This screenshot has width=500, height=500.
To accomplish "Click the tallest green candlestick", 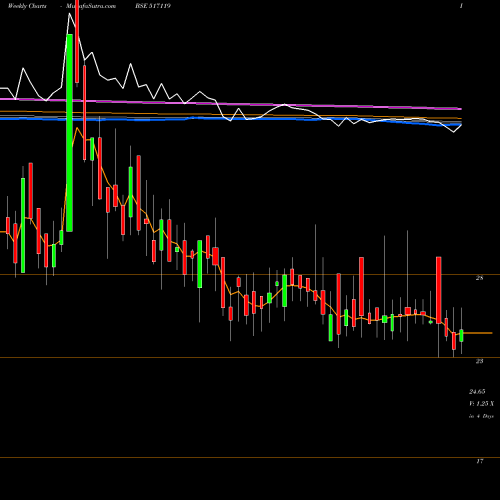I will tap(69, 133).
